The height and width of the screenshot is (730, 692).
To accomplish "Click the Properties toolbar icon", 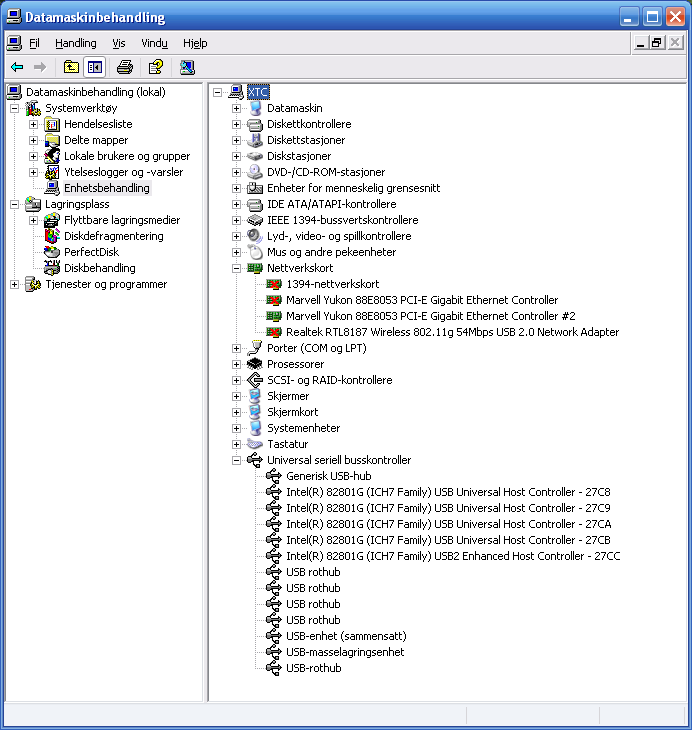I will (x=156, y=68).
